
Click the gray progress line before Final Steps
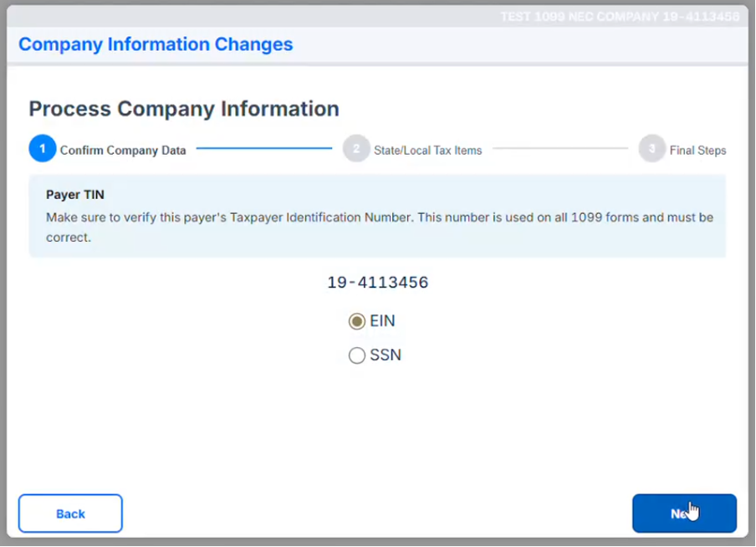[x=559, y=149]
